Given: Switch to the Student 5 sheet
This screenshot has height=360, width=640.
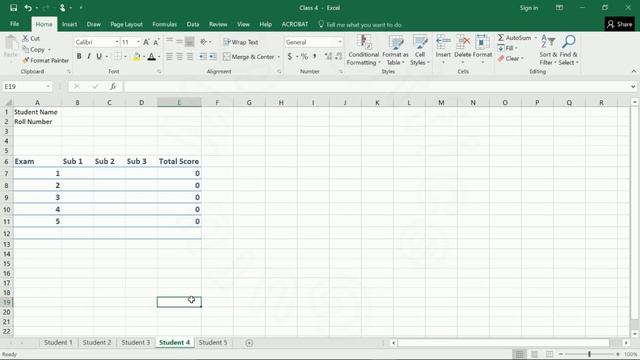Looking at the screenshot, I should [x=213, y=342].
